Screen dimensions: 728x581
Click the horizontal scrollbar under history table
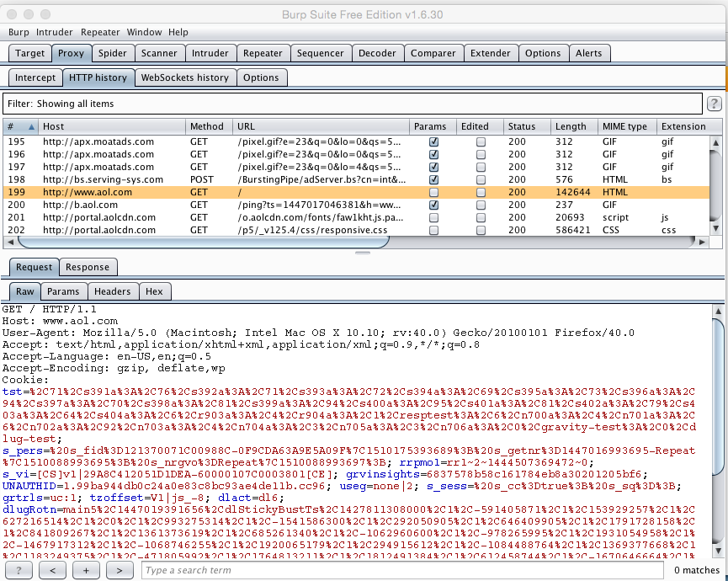click(202, 243)
